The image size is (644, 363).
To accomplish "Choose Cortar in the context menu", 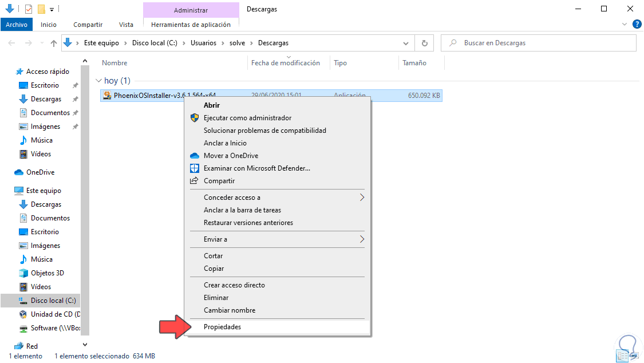I will (x=213, y=256).
